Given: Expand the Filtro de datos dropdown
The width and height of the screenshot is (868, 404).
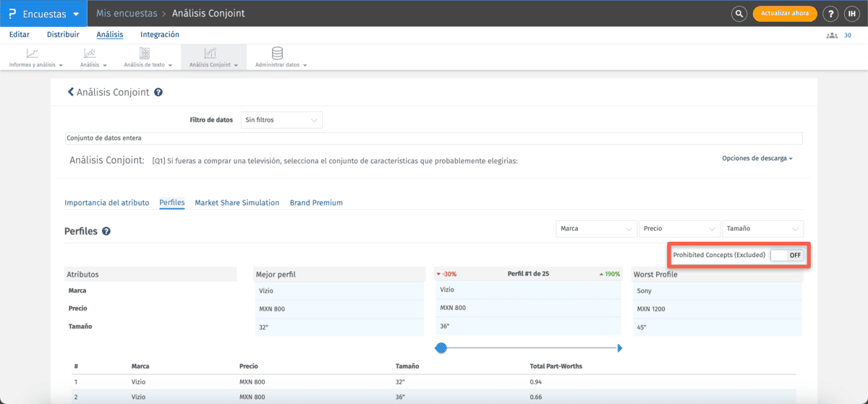Looking at the screenshot, I should click(281, 119).
